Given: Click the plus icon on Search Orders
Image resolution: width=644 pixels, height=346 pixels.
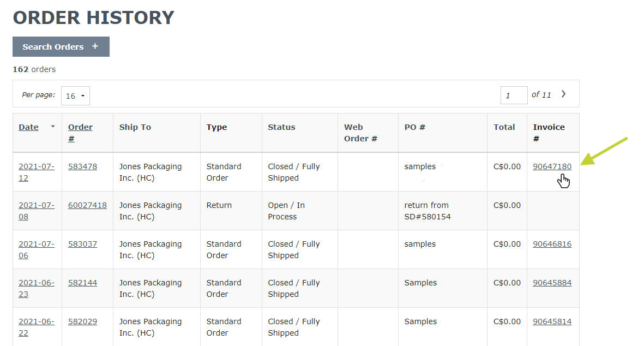Looking at the screenshot, I should point(95,46).
